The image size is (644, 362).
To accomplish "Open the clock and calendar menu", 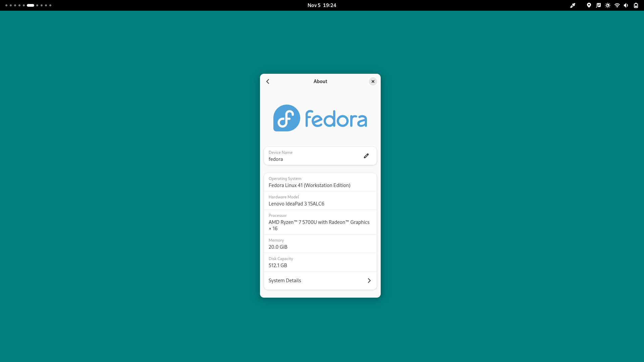I will pyautogui.click(x=322, y=5).
